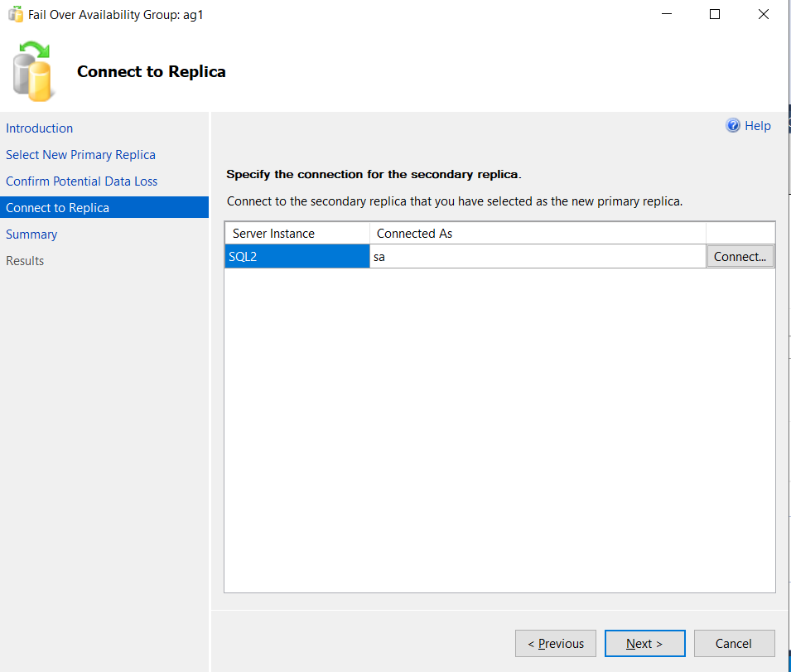
Task: Click 'Specify the connection for the secondary replica' text
Action: [x=374, y=175]
